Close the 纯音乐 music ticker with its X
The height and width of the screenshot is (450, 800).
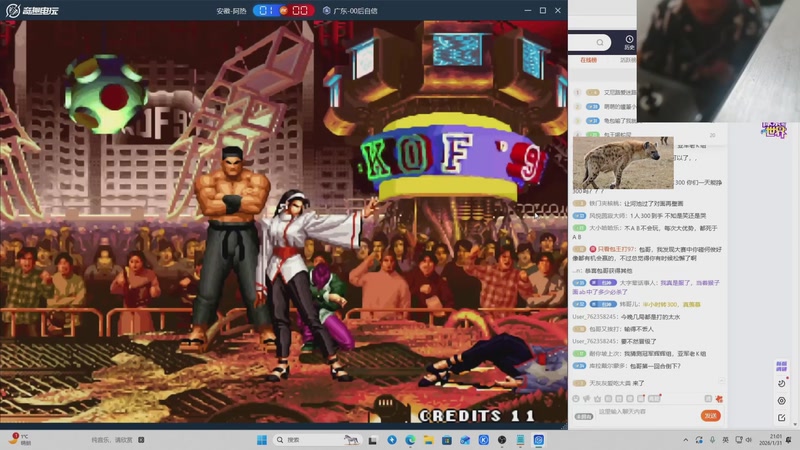[141, 440]
